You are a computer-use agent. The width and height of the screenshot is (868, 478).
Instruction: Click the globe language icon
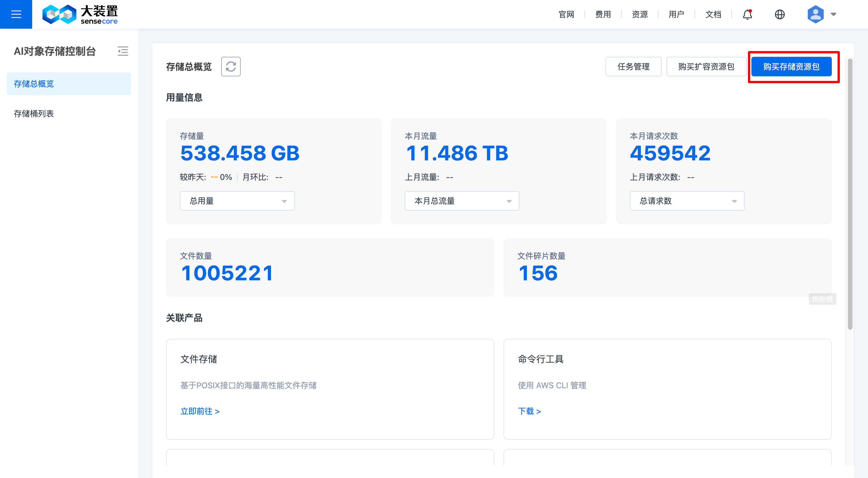click(780, 14)
